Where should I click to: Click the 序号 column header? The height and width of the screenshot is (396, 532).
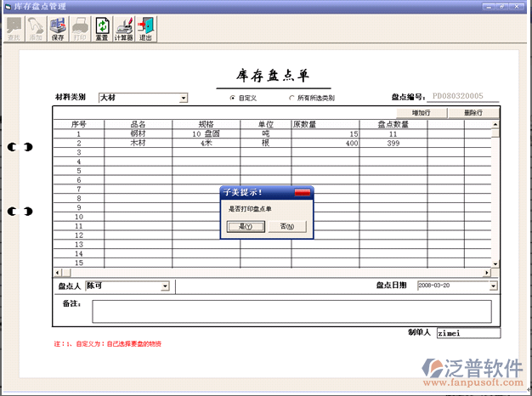79,124
